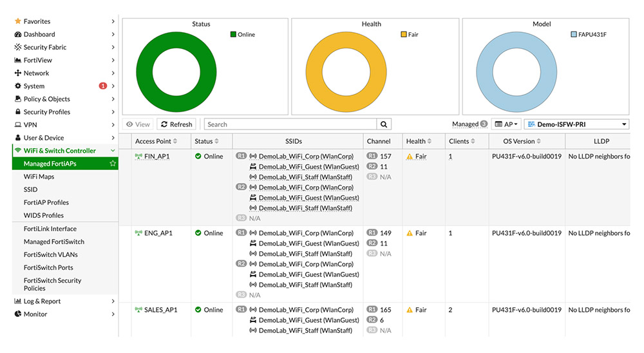Click the R1 radio badge for FIN_AP1
Viewport: 644px width, 353px height.
tap(241, 157)
